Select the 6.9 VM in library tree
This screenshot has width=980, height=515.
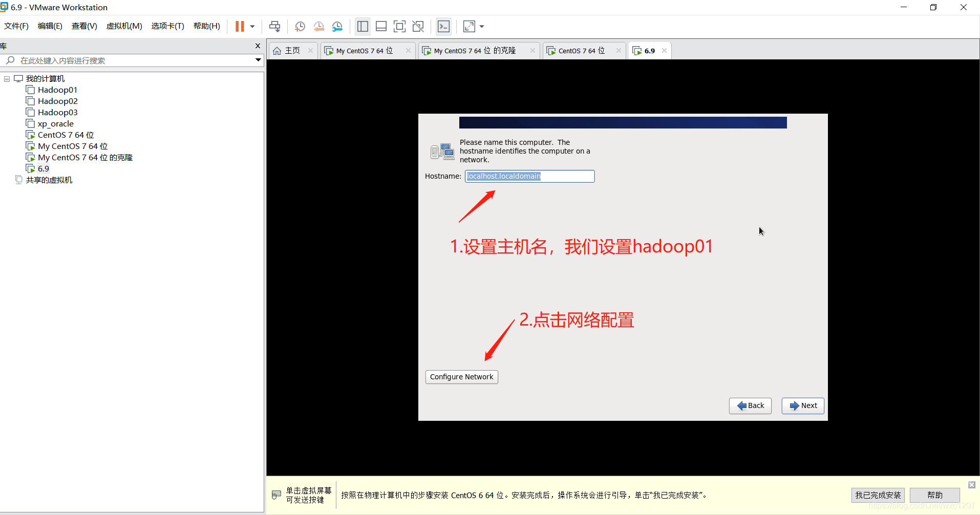coord(38,169)
